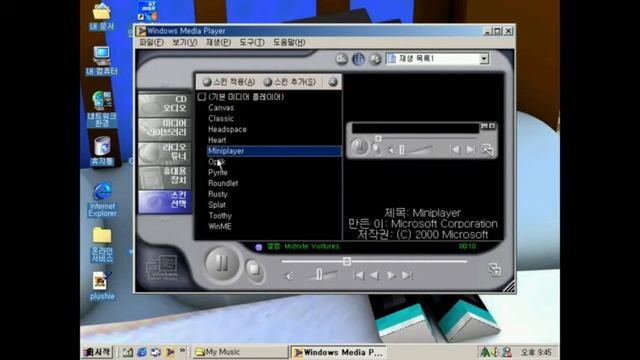
Task: Select the WinME skin
Action: click(220, 227)
